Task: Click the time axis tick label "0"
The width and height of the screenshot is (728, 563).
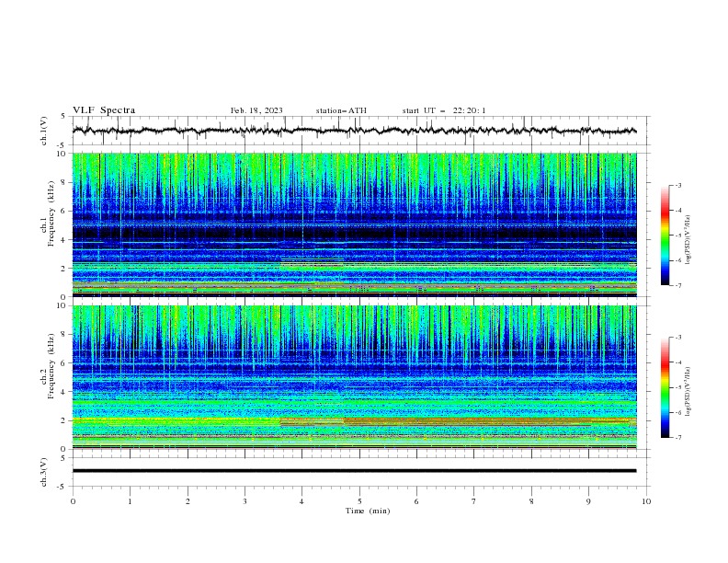Action: click(x=73, y=501)
